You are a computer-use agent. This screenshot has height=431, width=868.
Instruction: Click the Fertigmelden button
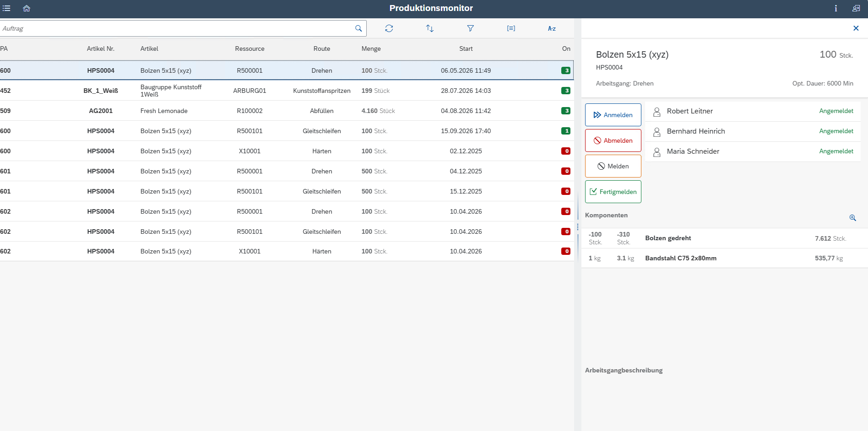point(613,192)
